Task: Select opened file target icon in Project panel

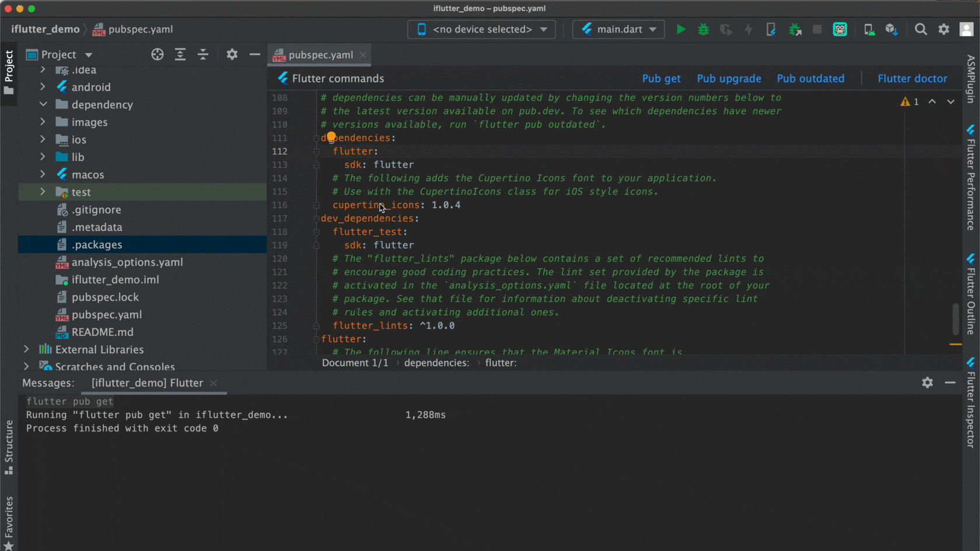Action: [157, 54]
